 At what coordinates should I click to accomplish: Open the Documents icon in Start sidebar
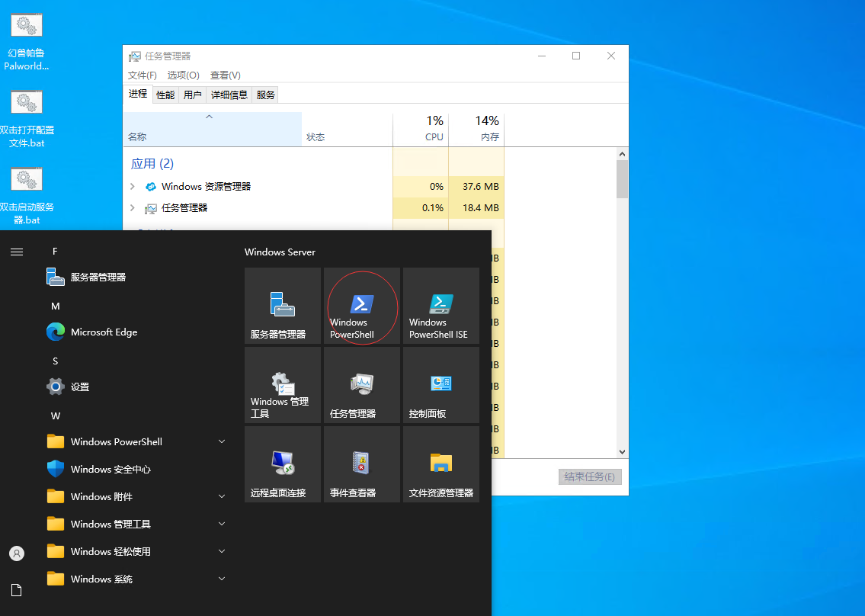[17, 590]
